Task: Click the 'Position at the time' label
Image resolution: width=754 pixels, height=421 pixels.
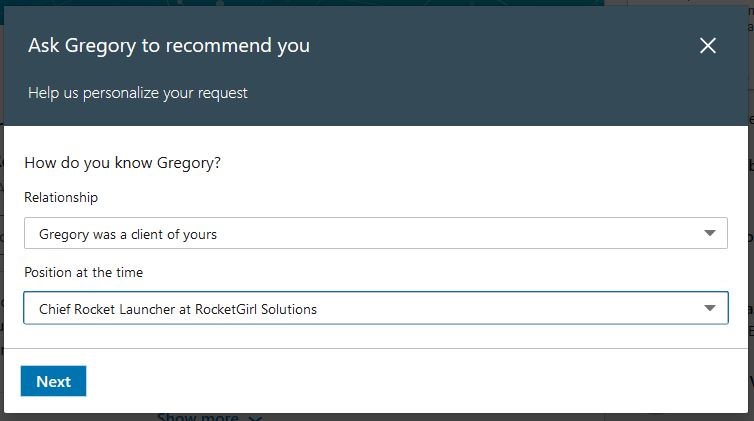Action: click(84, 272)
